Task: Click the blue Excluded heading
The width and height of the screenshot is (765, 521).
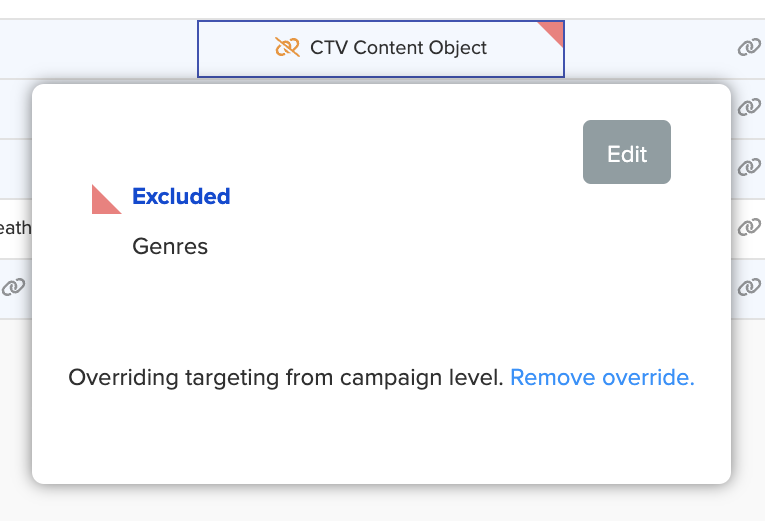Action: click(x=181, y=197)
